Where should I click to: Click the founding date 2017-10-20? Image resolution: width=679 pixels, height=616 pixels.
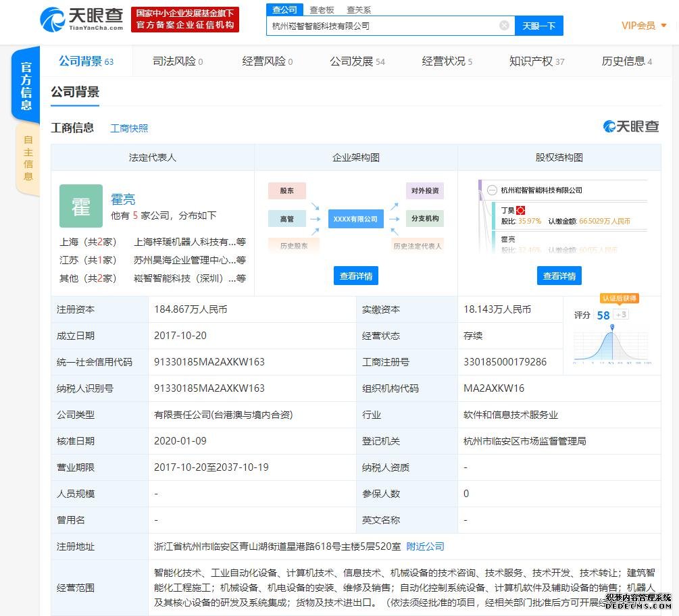point(180,336)
